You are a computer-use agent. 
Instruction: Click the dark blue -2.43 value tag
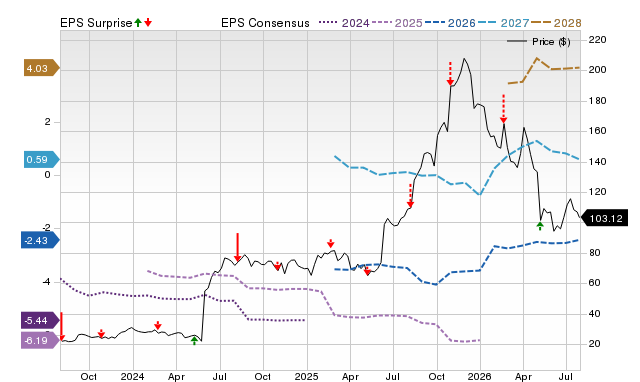(x=40, y=240)
